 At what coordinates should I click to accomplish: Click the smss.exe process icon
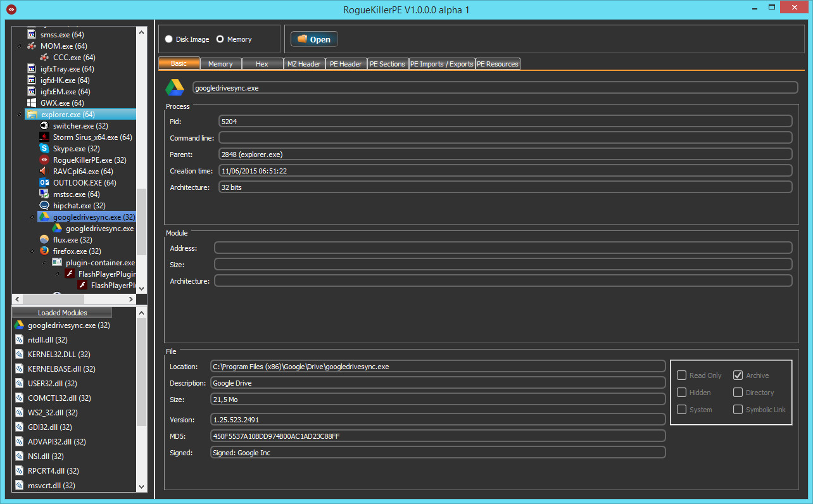(32, 34)
